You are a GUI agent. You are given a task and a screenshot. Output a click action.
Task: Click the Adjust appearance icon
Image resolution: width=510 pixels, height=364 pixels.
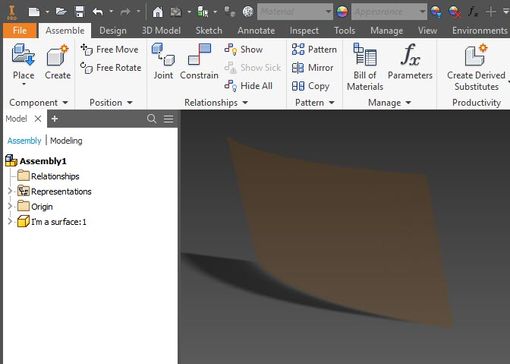click(436, 12)
